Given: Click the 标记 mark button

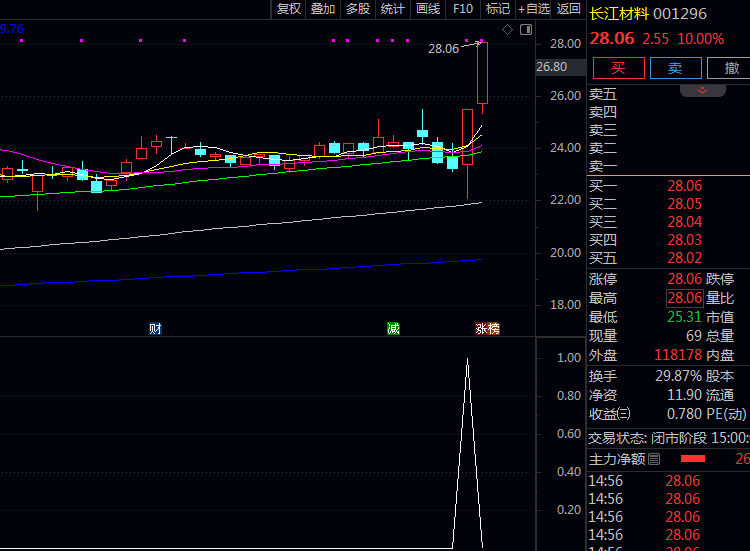Looking at the screenshot, I should [x=498, y=9].
